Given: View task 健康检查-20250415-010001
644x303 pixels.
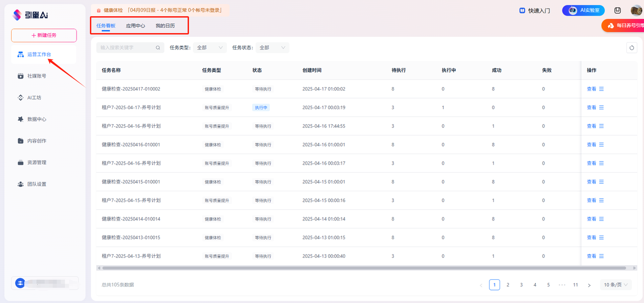Looking at the screenshot, I should point(591,182).
